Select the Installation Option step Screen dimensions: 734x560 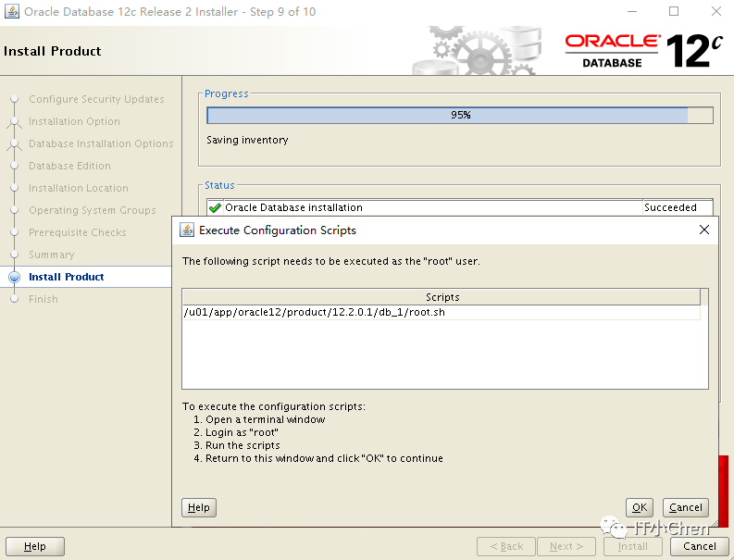pyautogui.click(x=74, y=121)
